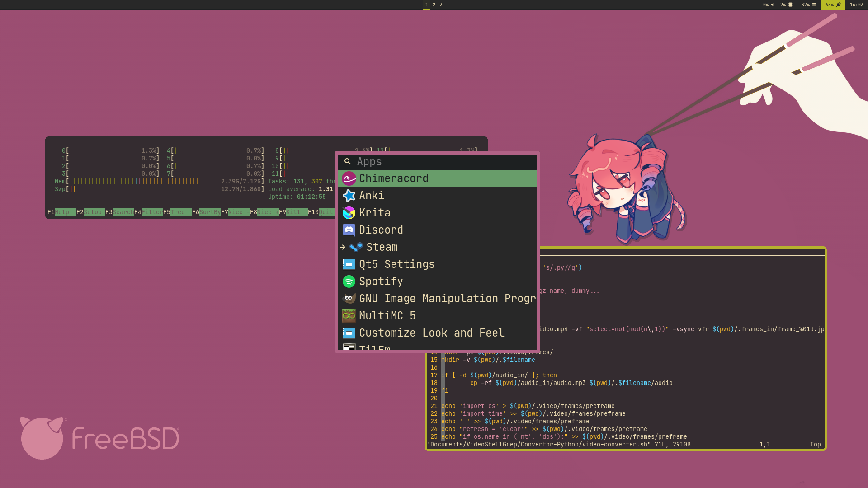868x488 pixels.
Task: Open the clock showing 16:03
Action: (x=856, y=5)
